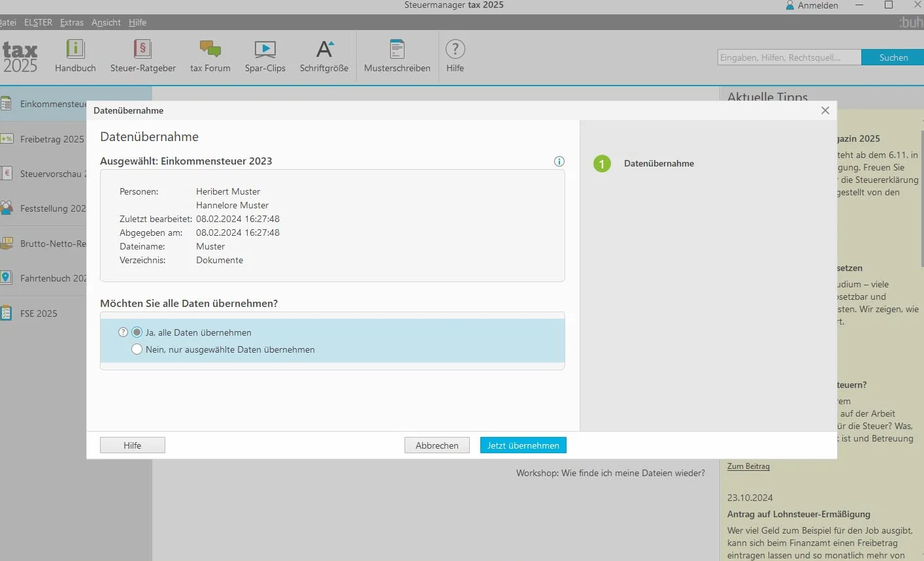Confirm with Jetzt übernehmen button
924x561 pixels.
click(x=523, y=445)
